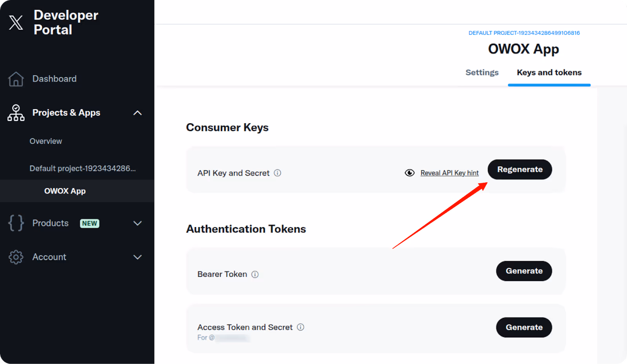Select Overview in the sidebar
The image size is (627, 364).
[45, 141]
